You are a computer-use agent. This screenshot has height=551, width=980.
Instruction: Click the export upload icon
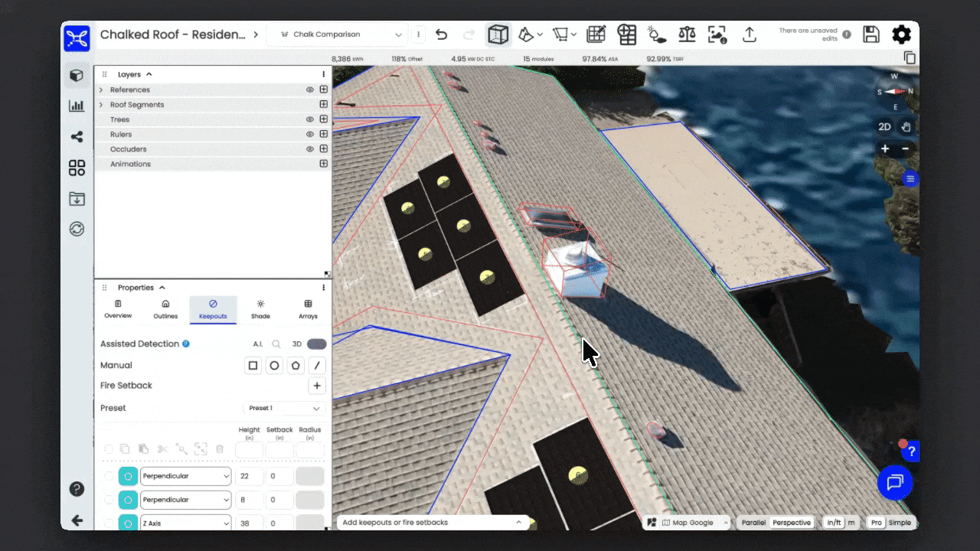(750, 34)
